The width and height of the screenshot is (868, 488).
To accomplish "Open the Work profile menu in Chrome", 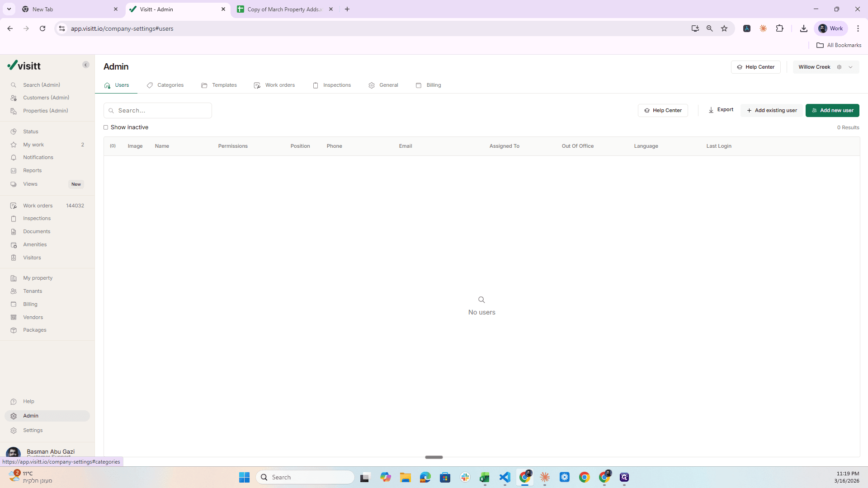I will tap(830, 28).
